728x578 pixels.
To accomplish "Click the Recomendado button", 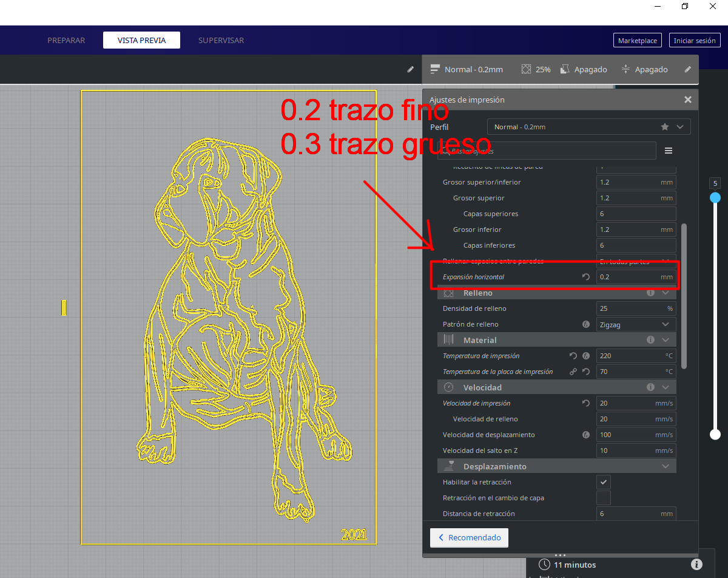I will 469,537.
